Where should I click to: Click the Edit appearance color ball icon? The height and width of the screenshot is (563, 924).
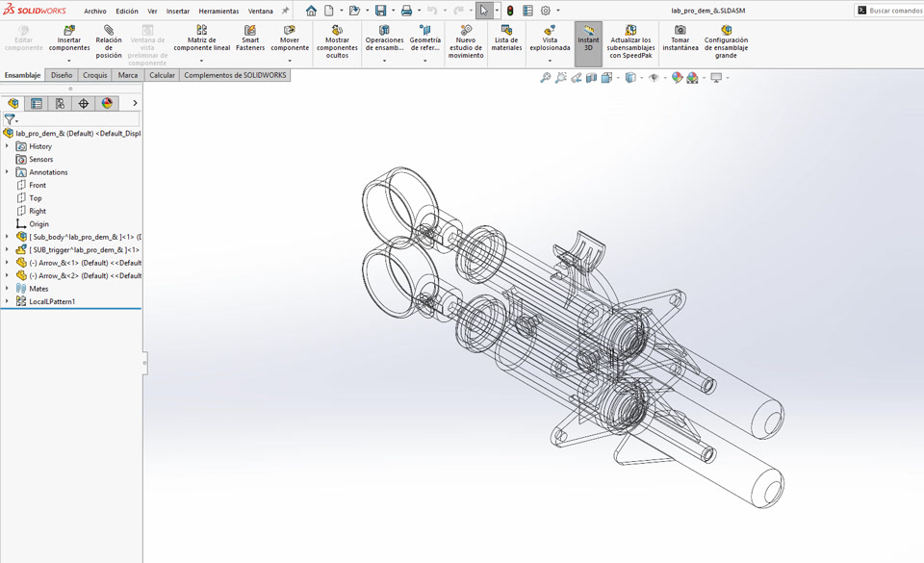click(x=677, y=78)
